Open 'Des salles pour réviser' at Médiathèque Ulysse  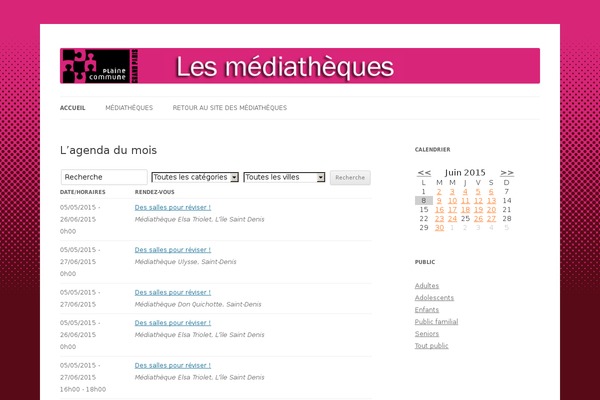click(x=173, y=250)
